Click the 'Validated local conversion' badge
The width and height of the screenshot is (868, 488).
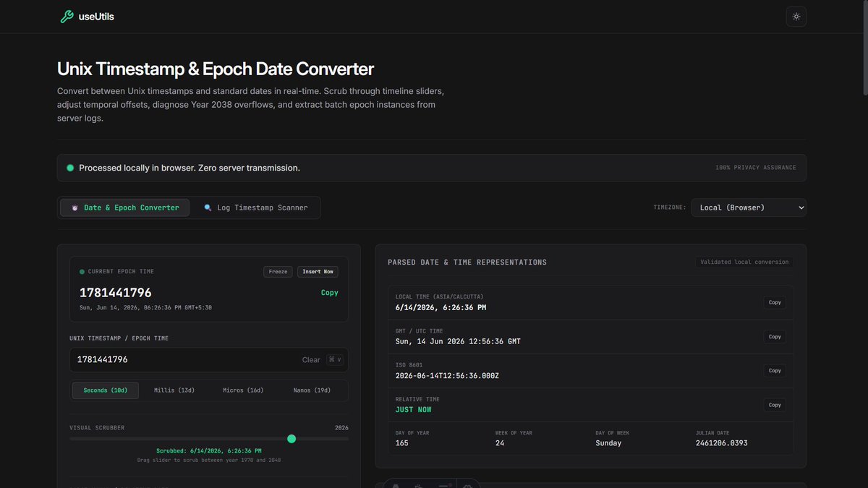(744, 262)
